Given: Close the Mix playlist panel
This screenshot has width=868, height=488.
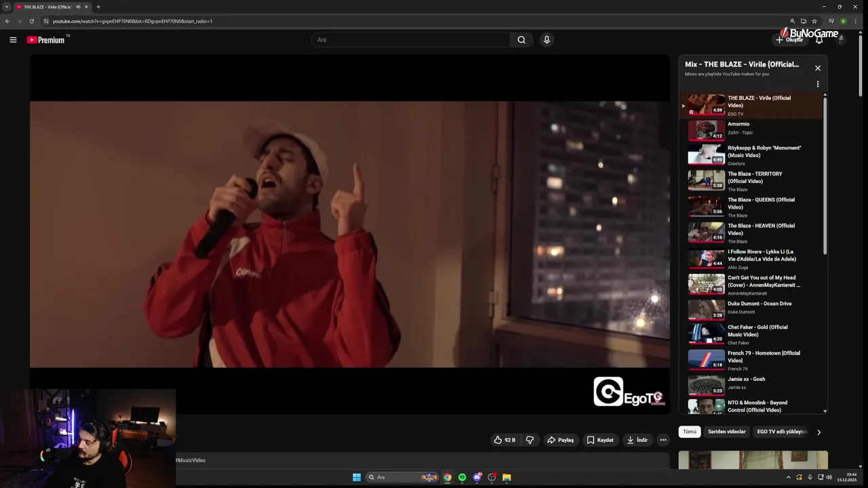Looking at the screenshot, I should click(818, 68).
